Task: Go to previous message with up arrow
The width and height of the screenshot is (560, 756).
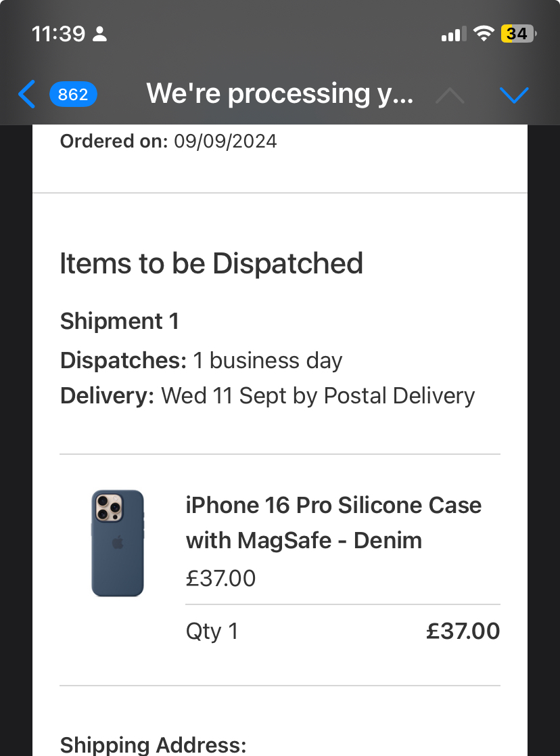Action: tap(450, 95)
